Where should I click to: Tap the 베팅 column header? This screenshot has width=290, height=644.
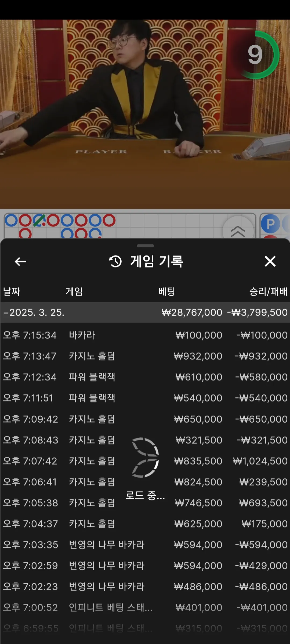click(166, 291)
